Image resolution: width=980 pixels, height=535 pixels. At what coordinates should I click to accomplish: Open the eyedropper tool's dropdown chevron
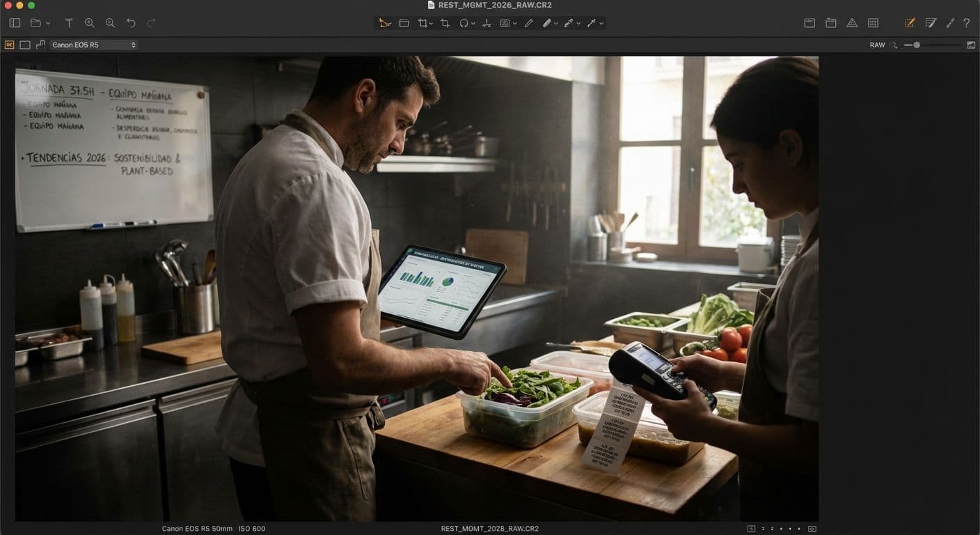578,24
